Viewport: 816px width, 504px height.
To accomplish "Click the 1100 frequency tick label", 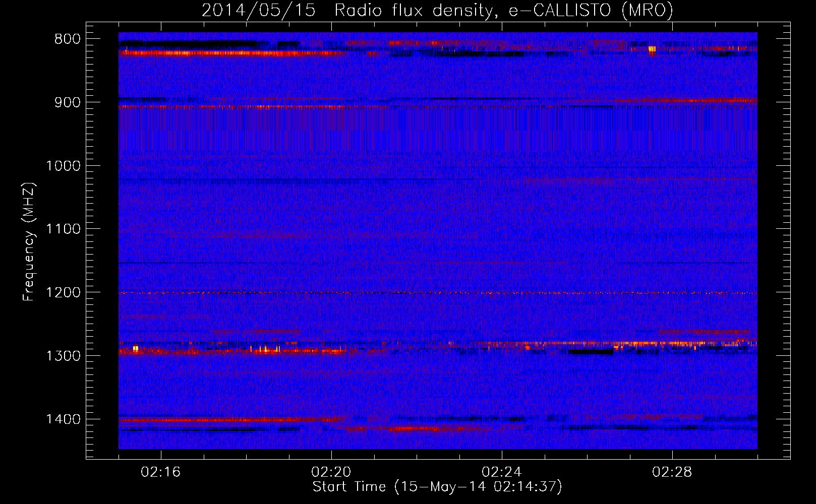I will (x=63, y=229).
